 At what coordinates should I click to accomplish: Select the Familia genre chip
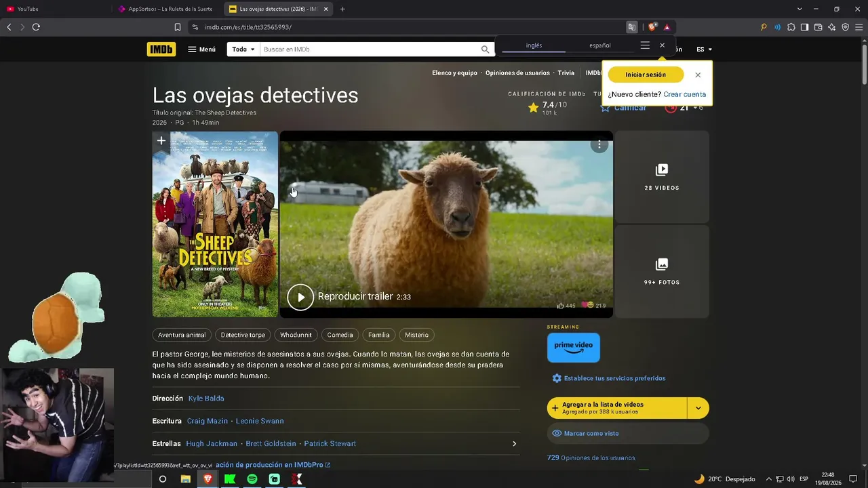coord(378,335)
